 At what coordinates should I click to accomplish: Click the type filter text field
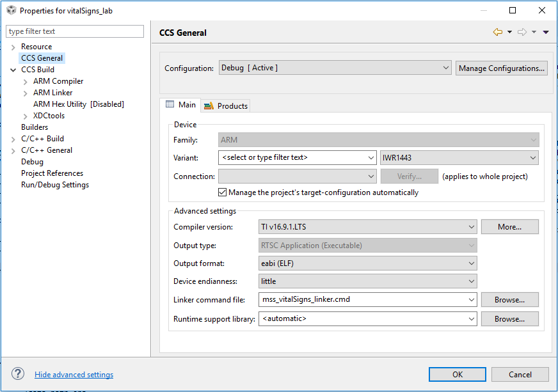coord(75,31)
